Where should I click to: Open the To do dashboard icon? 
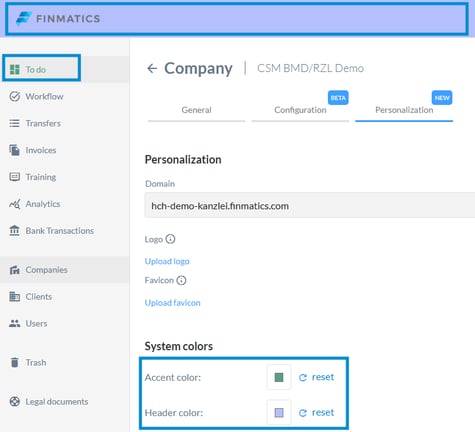(x=14, y=69)
